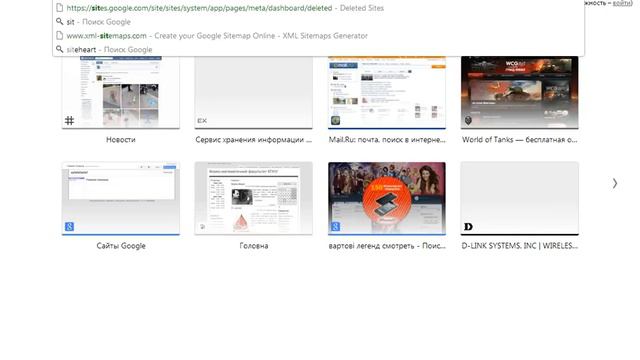Click the "Сервис хранения информации" label
The image size is (640, 360).
tap(253, 140)
